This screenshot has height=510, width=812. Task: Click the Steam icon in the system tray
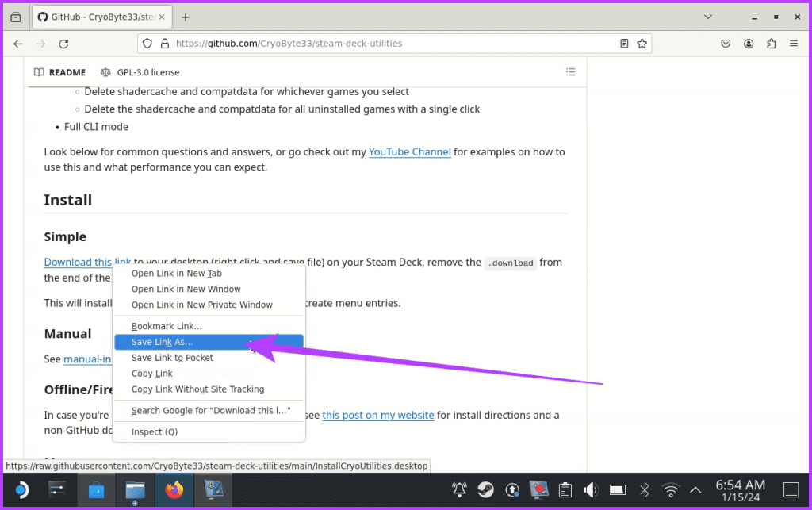[x=487, y=489]
